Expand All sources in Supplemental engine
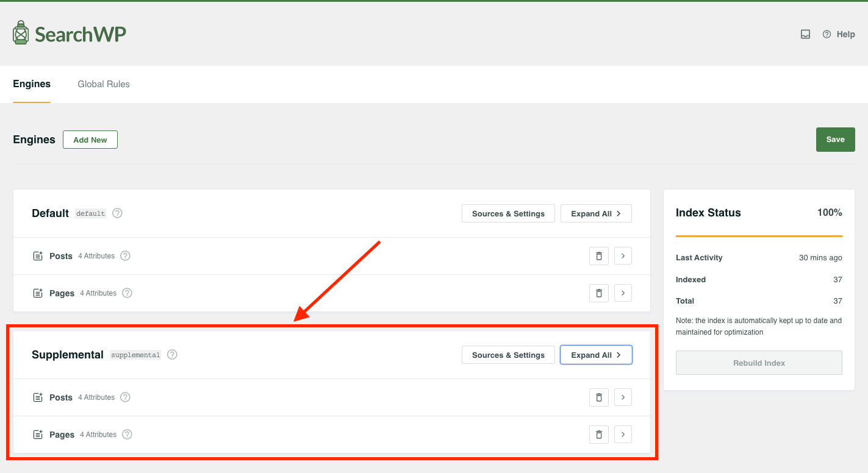The image size is (868, 473). click(596, 355)
